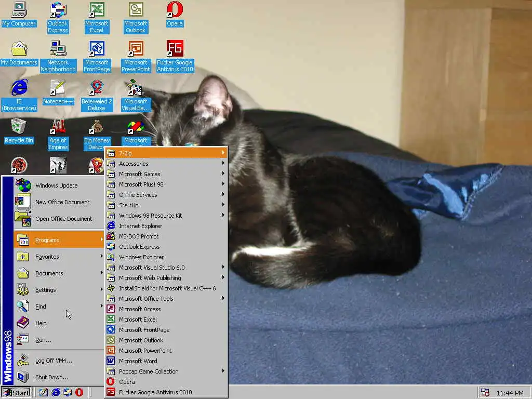The height and width of the screenshot is (399, 532).
Task: Open Microsoft Visual Basic desktop shortcut
Action: (x=136, y=95)
